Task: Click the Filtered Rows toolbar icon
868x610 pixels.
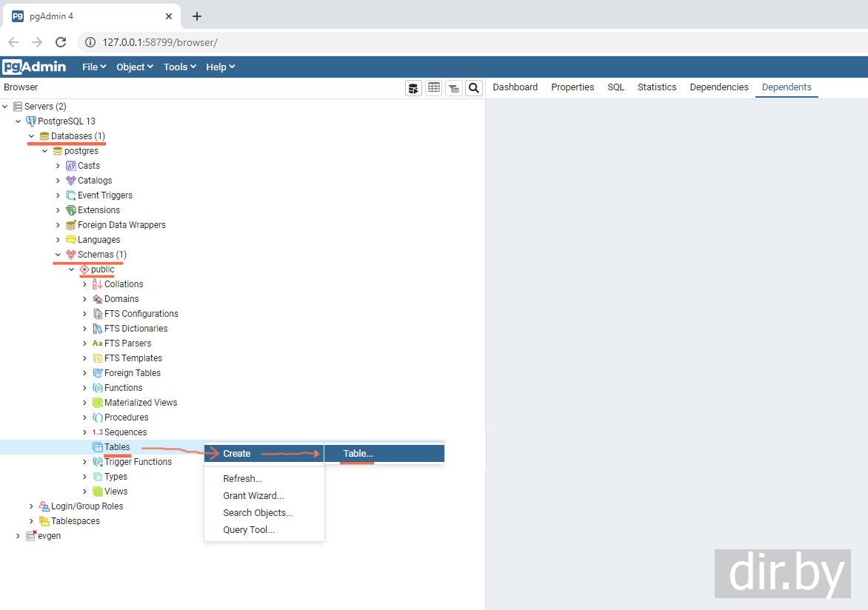Action: [454, 88]
